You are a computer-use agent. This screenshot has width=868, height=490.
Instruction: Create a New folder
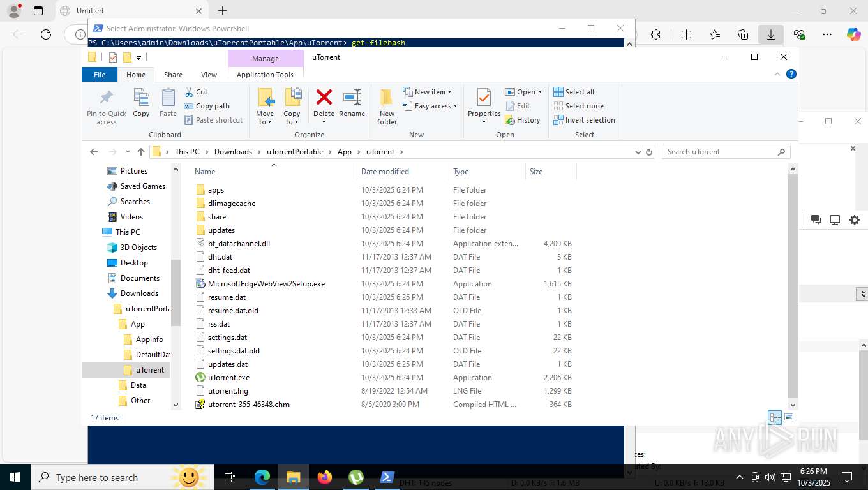click(x=387, y=107)
